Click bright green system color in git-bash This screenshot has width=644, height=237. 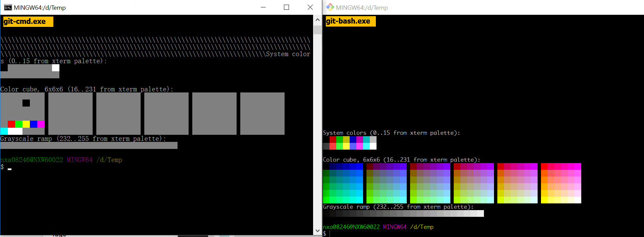(x=340, y=146)
